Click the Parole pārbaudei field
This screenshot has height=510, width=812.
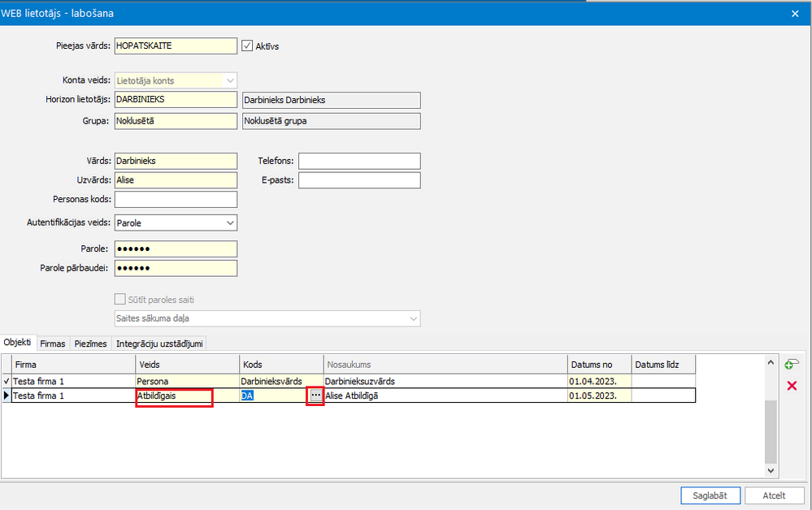pyautogui.click(x=176, y=268)
